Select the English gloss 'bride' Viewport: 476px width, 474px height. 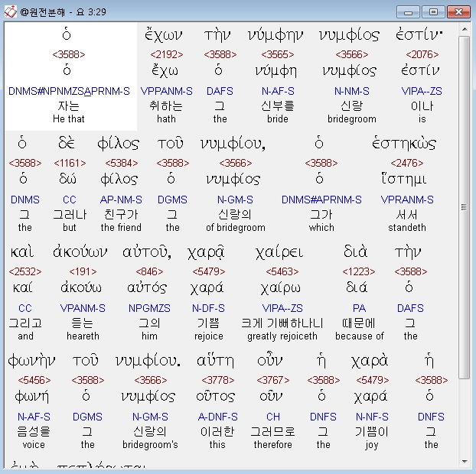[278, 118]
